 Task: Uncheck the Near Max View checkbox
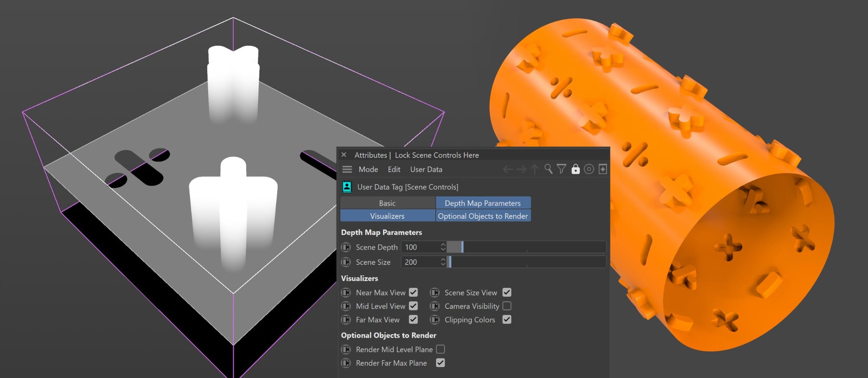pos(413,293)
